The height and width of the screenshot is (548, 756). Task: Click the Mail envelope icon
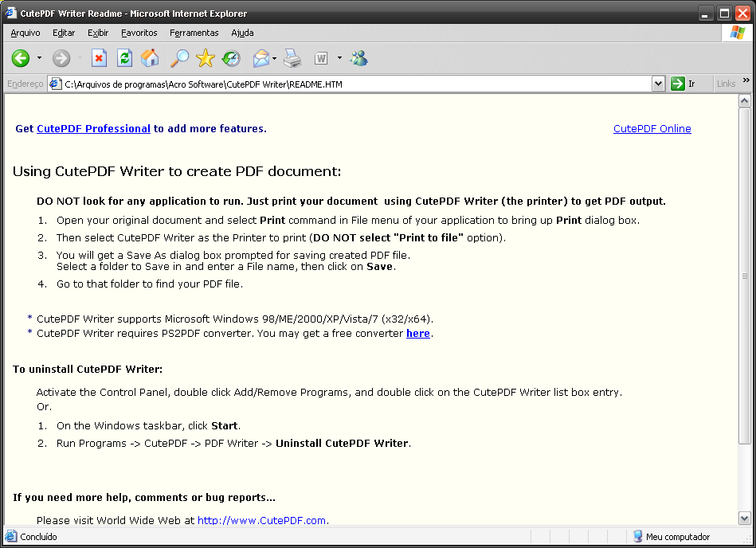[x=260, y=58]
